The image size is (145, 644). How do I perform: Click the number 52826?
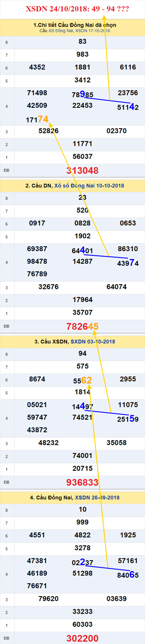click(x=48, y=131)
